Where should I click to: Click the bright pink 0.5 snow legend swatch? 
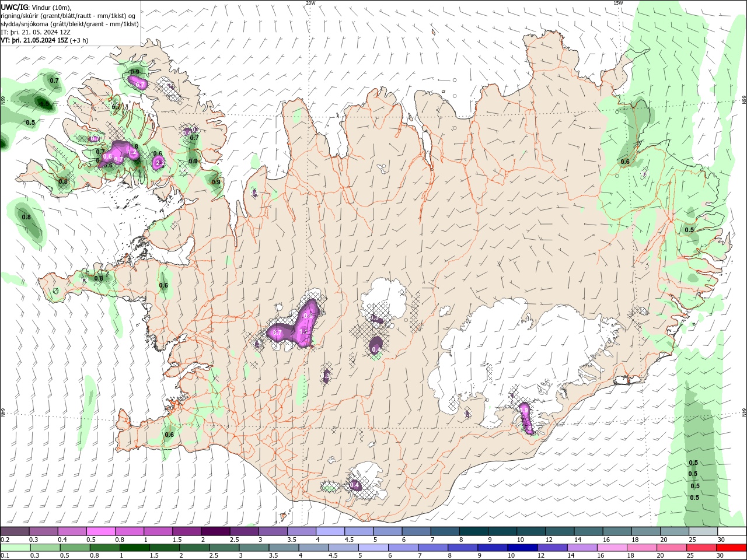click(x=101, y=531)
